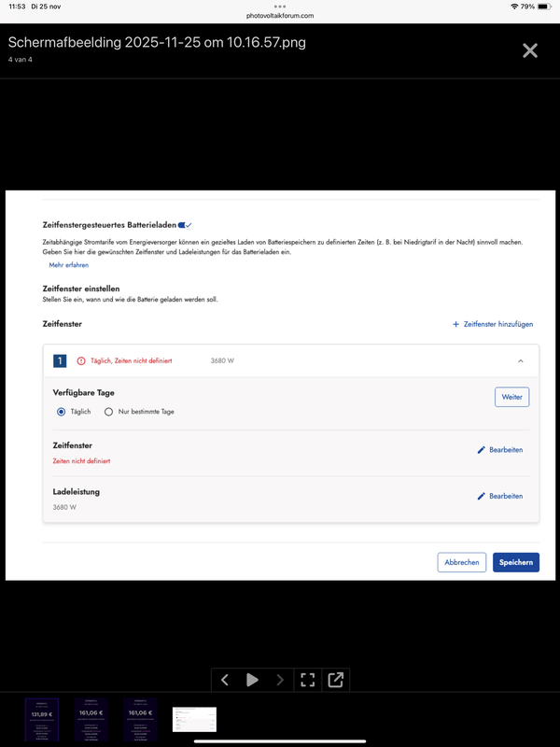This screenshot has width=560, height=747.
Task: Disable Zeitfenstergesteuertes Batterieladen toggle
Action: 184,224
